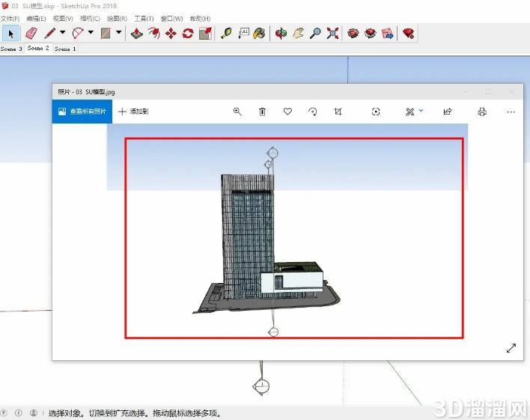Select the Arc drawing tool
This screenshot has width=530, height=420.
[78, 34]
